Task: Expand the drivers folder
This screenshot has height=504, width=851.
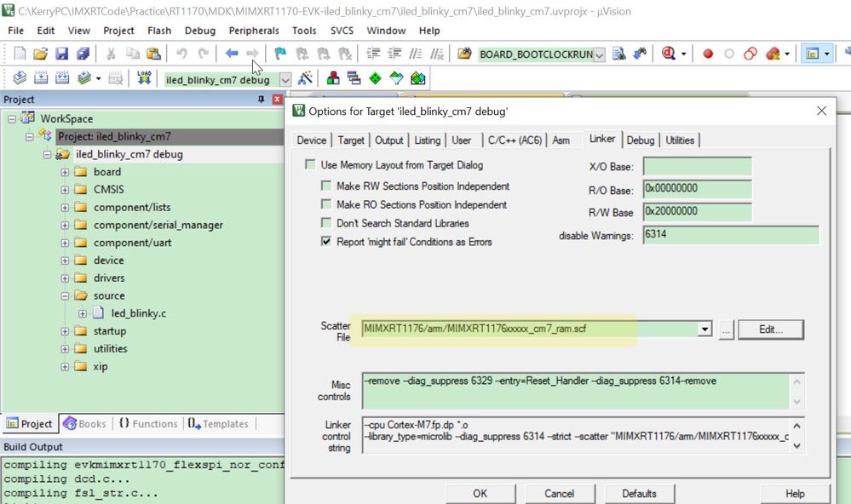Action: [x=65, y=278]
